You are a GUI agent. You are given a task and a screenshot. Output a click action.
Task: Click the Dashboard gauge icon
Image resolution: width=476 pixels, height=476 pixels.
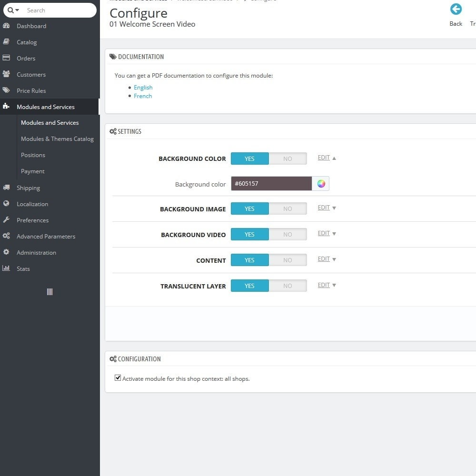[x=6, y=26]
